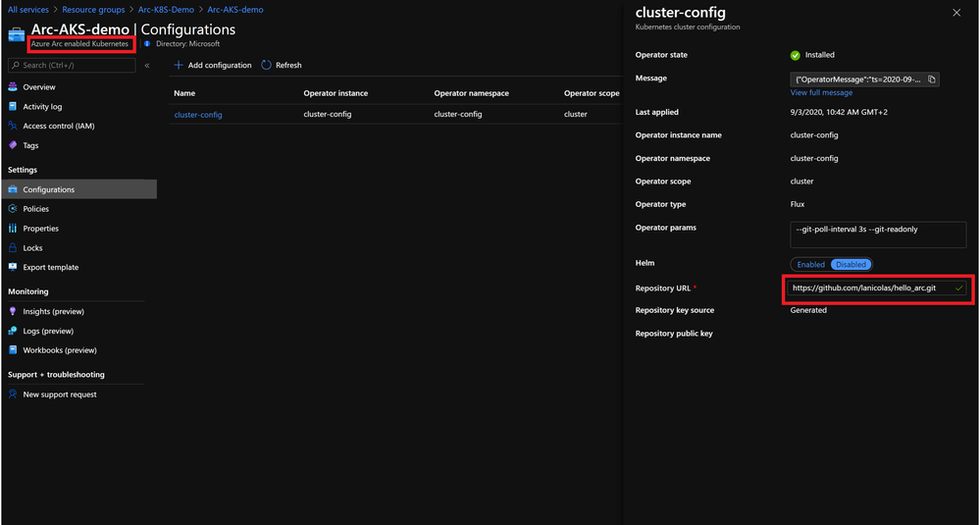Click the Refresh button label
The image size is (980, 525).
pyautogui.click(x=288, y=65)
